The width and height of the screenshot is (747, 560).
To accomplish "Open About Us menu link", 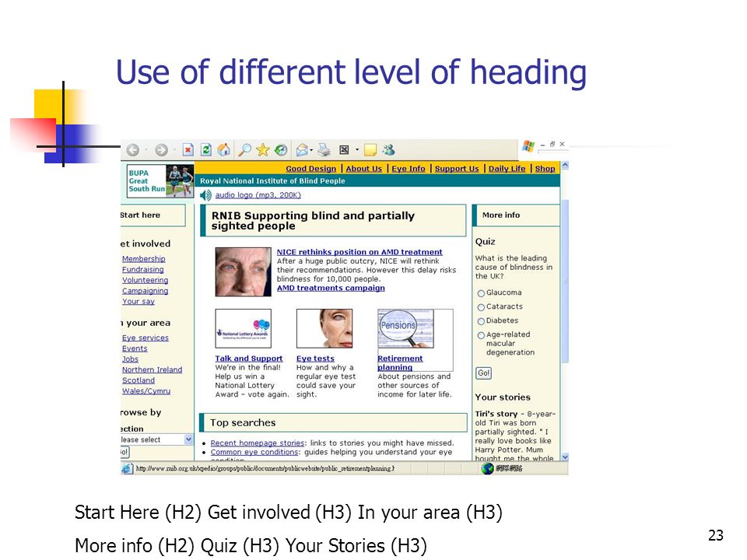I will pos(364,169).
